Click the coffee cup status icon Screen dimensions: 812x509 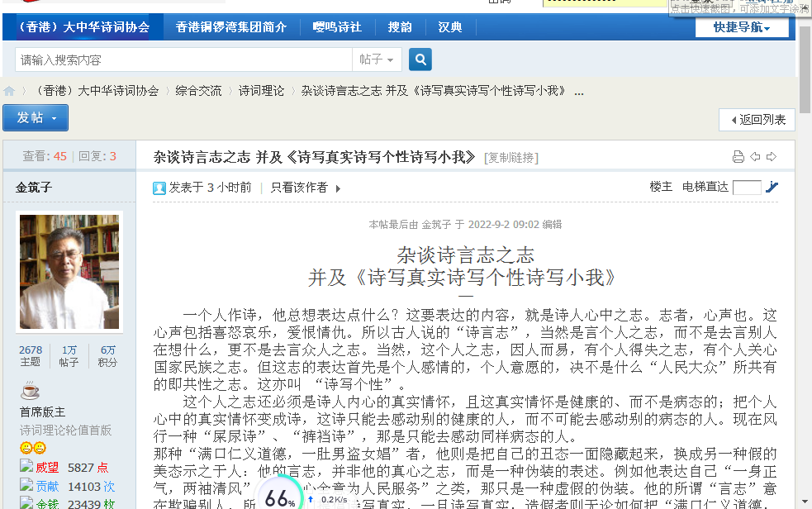[30, 391]
